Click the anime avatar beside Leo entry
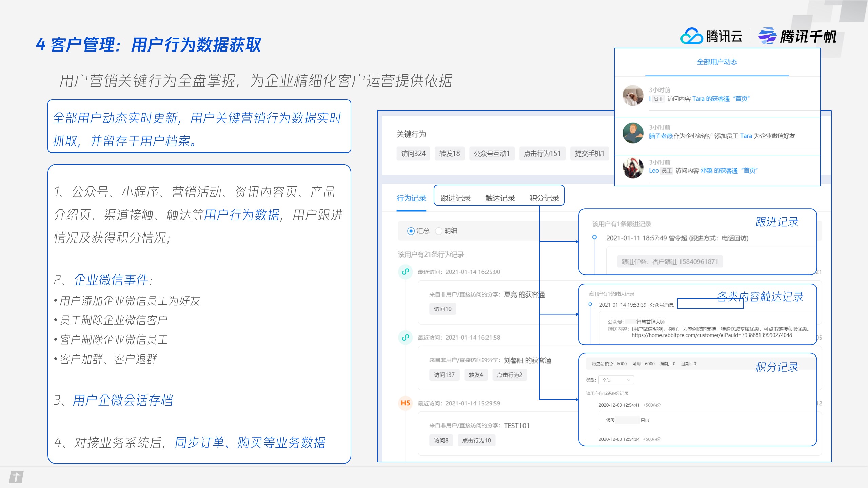The width and height of the screenshot is (868, 488). 633,167
